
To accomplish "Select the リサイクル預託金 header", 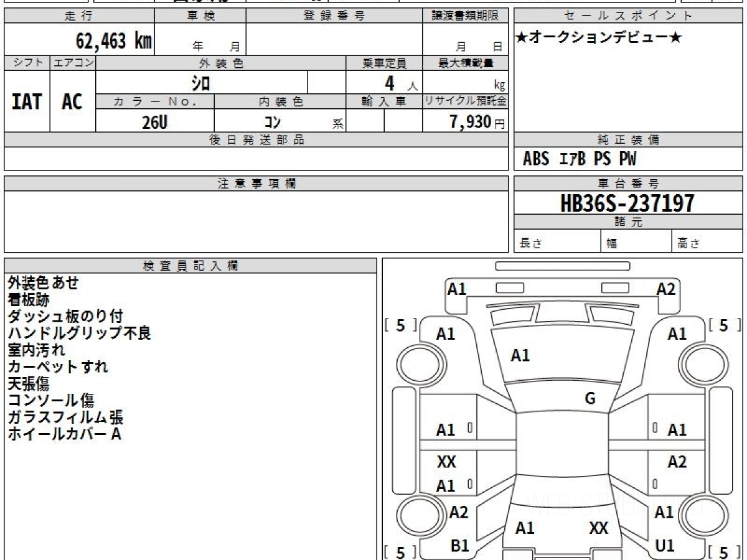I will [466, 102].
